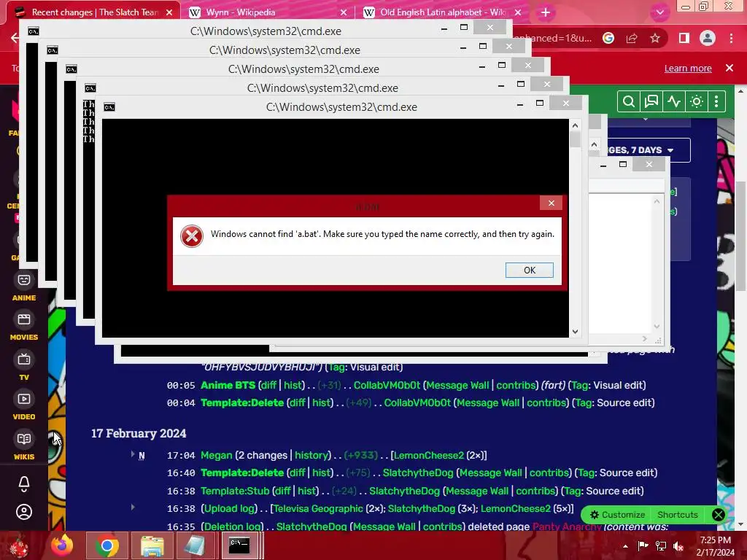Viewport: 747px width, 560px height.
Task: Open the wiki activity pulse icon
Action: click(673, 101)
